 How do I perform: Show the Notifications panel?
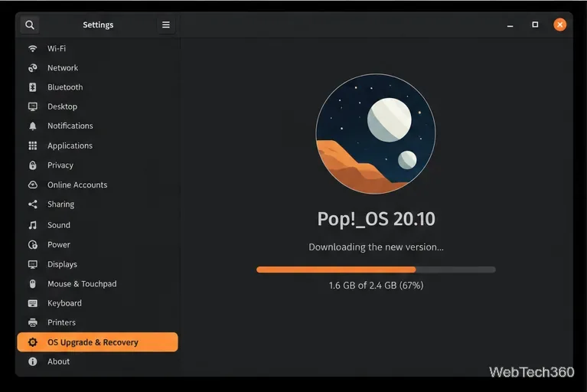pyautogui.click(x=70, y=126)
